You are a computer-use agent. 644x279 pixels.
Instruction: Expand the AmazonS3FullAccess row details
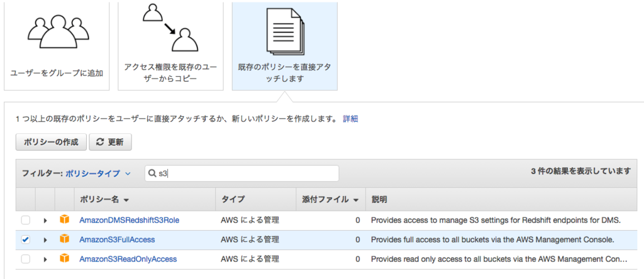45,239
